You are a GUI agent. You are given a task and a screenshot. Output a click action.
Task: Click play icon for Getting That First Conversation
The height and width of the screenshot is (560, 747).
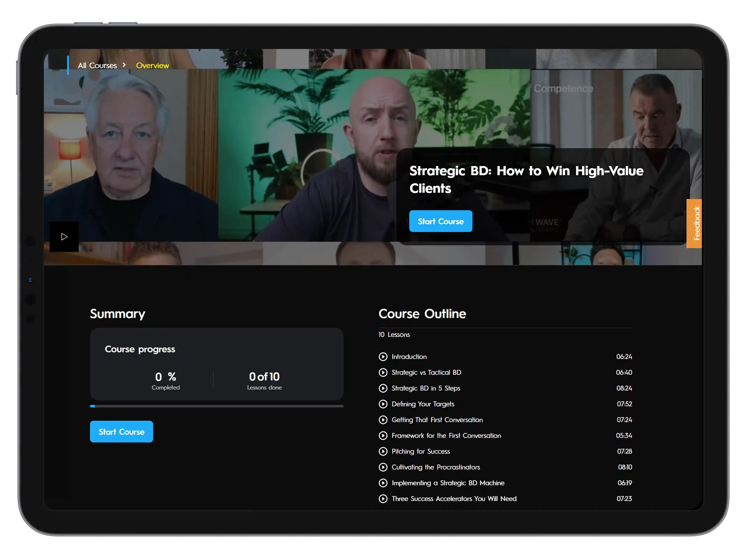[x=383, y=420]
